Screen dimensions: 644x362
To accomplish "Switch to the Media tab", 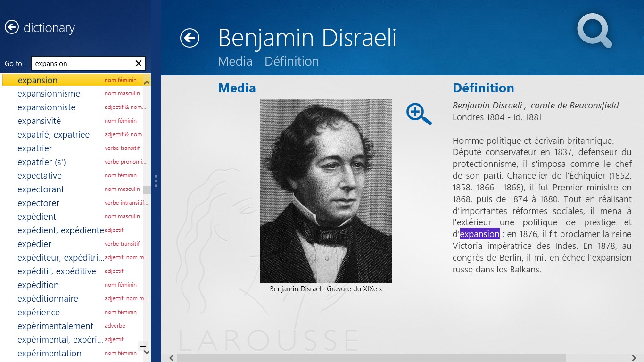I will coord(235,61).
